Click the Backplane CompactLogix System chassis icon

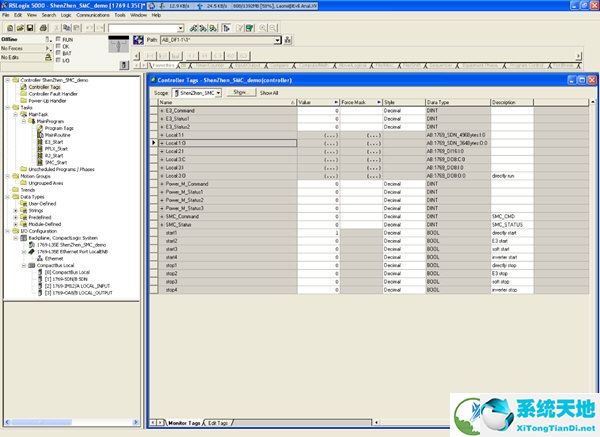(x=24, y=238)
